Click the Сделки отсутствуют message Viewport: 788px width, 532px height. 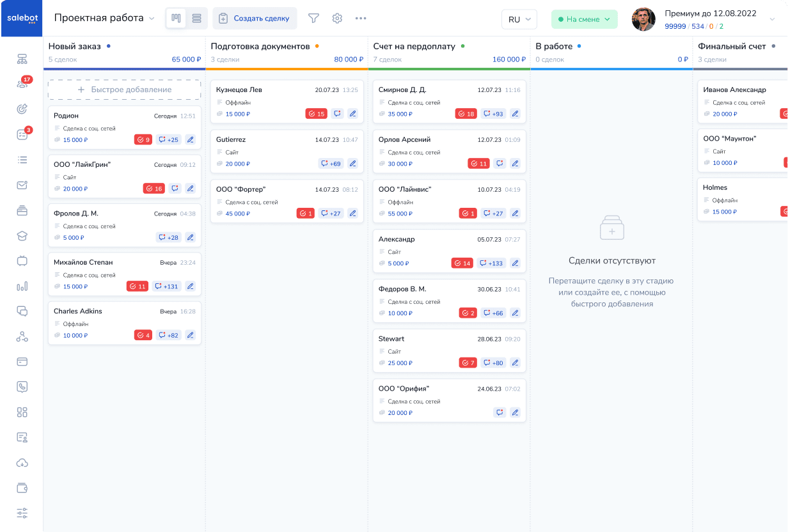[x=611, y=261]
